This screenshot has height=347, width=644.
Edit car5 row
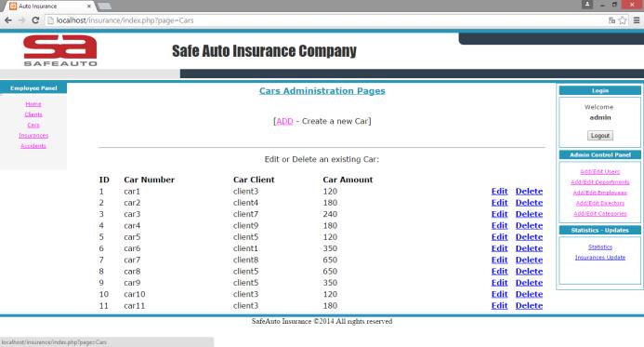pyautogui.click(x=499, y=237)
